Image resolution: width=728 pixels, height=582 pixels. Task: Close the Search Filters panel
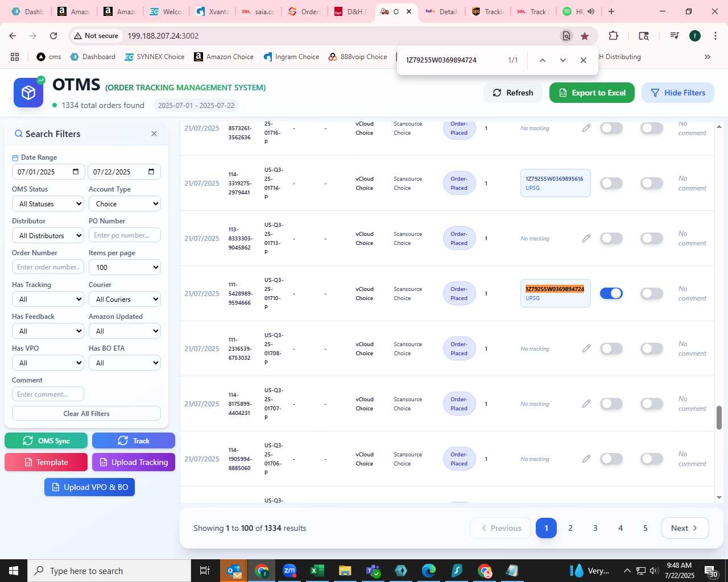pyautogui.click(x=154, y=134)
